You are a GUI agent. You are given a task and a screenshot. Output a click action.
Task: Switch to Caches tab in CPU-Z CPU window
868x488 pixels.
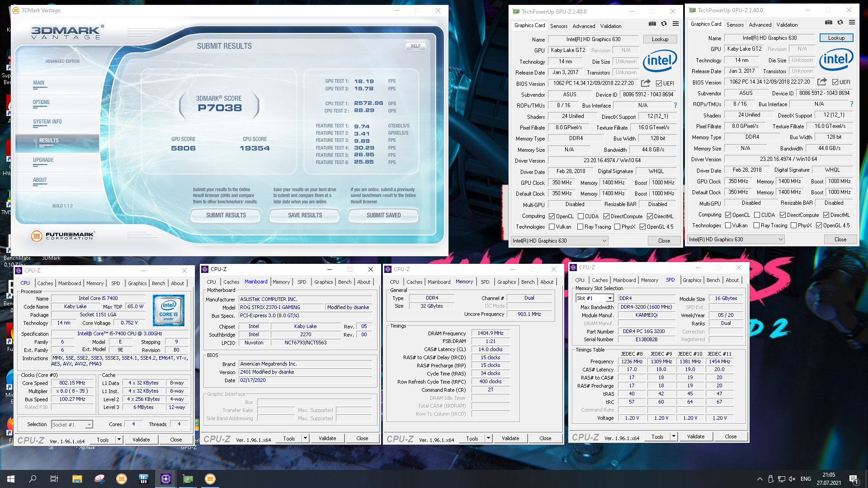[x=45, y=283]
